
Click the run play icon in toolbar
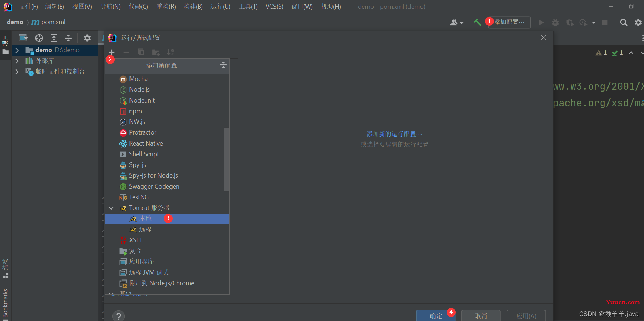point(541,22)
